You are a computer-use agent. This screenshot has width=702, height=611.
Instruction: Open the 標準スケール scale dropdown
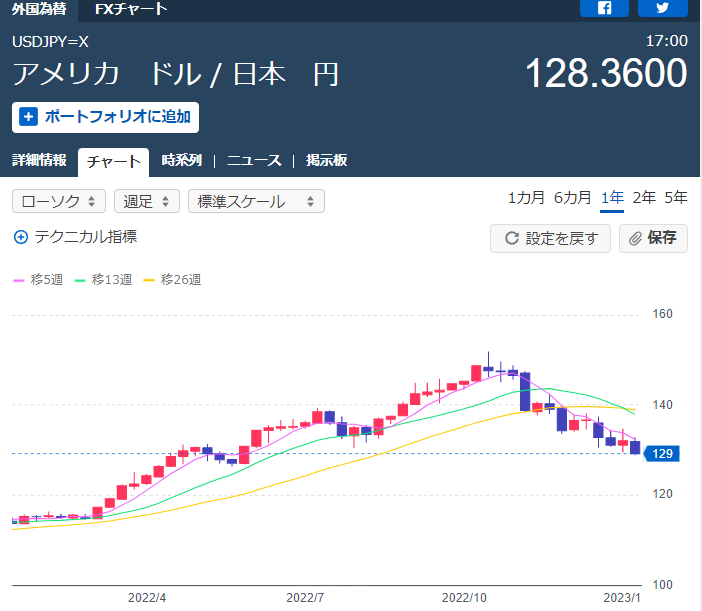[256, 201]
